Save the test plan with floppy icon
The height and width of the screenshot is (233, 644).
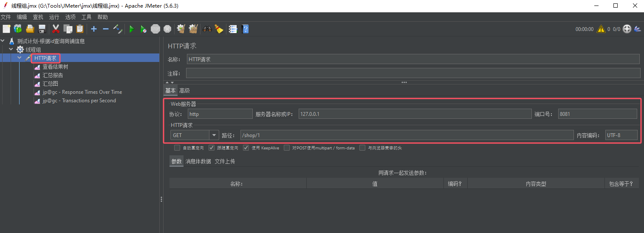point(42,29)
